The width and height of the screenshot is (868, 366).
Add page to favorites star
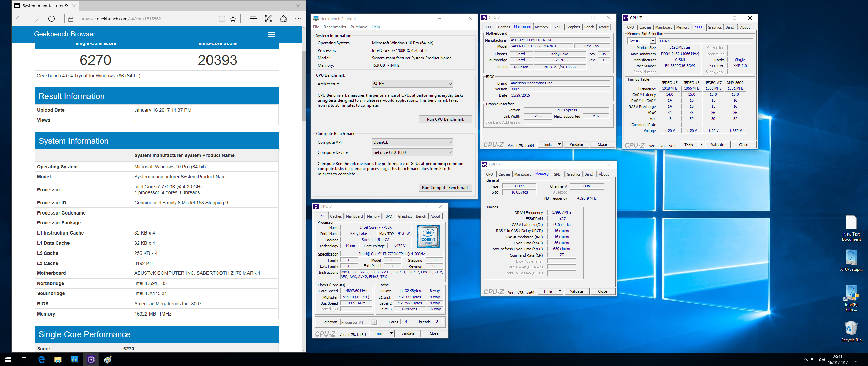click(x=233, y=19)
